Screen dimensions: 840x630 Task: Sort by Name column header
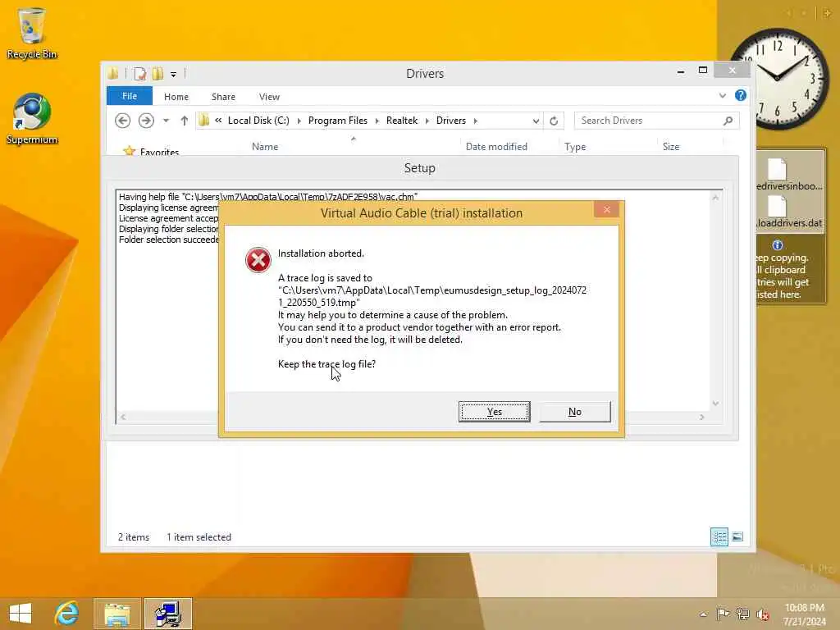(265, 146)
